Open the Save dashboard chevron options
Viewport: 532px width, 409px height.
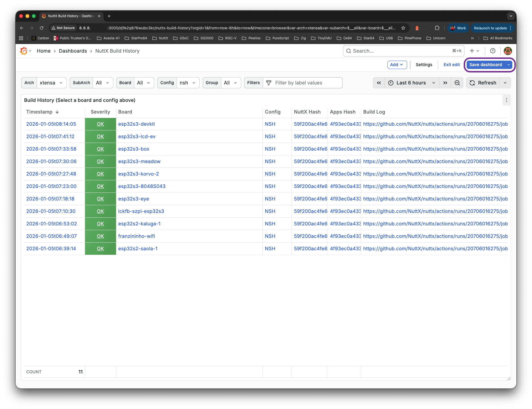508,65
